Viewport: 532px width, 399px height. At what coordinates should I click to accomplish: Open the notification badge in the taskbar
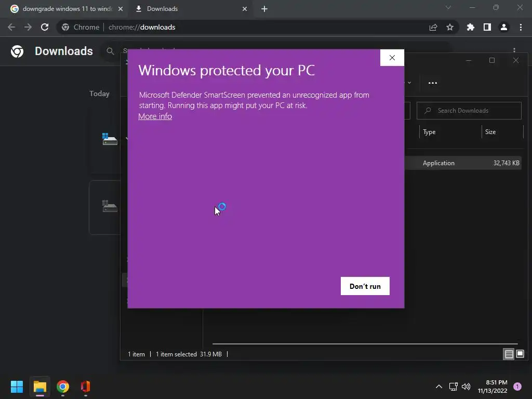517,387
